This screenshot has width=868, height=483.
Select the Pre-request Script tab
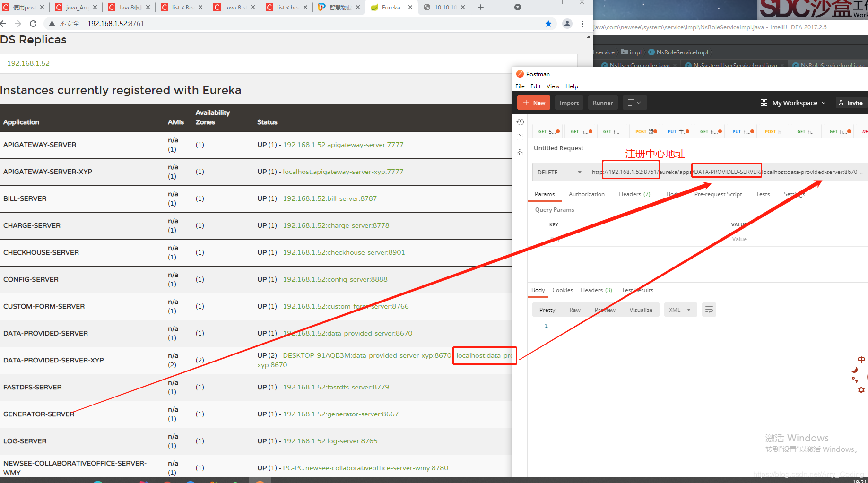718,194
